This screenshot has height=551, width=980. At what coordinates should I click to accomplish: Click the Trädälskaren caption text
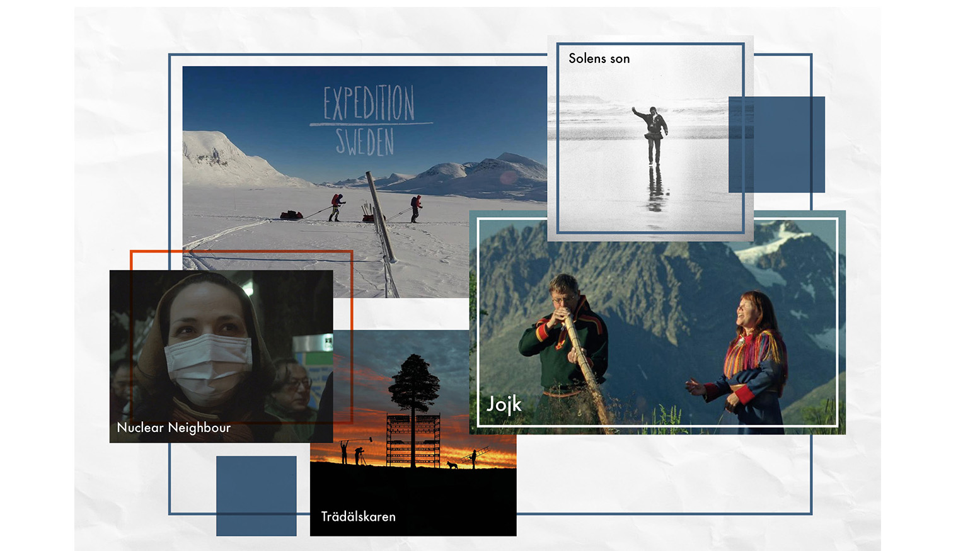point(358,516)
